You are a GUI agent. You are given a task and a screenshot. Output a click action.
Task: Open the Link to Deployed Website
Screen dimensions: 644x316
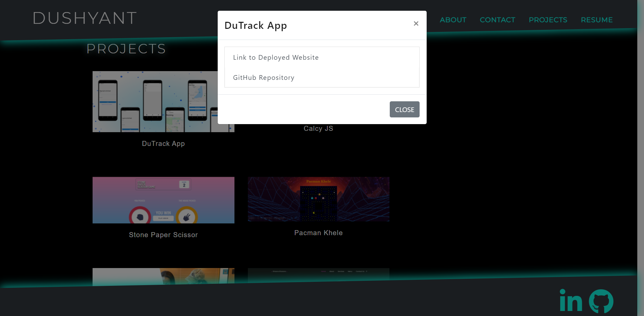coord(276,57)
